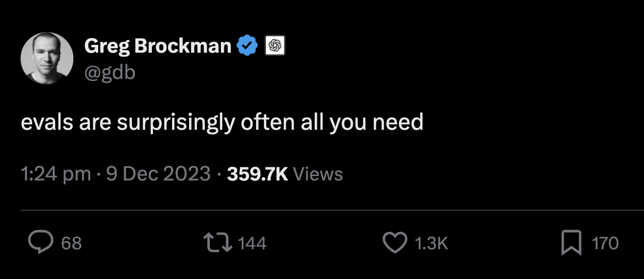Viewport: 644px width, 279px height.
Task: Click the OpenAI affiliation badge icon
Action: click(275, 46)
